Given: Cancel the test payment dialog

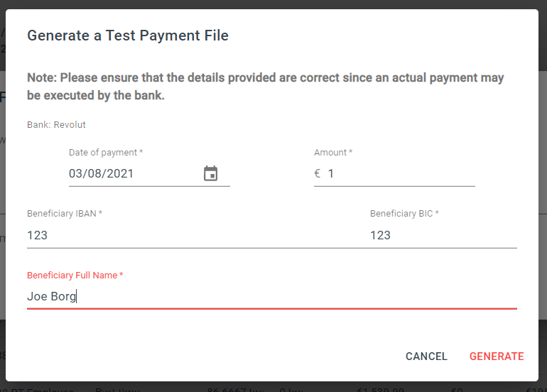Looking at the screenshot, I should 426,356.
